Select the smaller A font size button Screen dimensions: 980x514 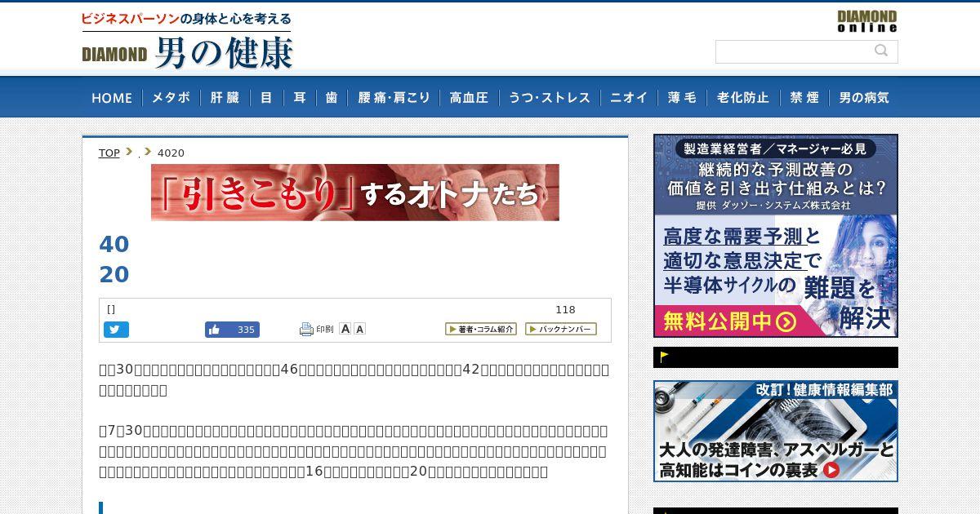pyautogui.click(x=359, y=330)
